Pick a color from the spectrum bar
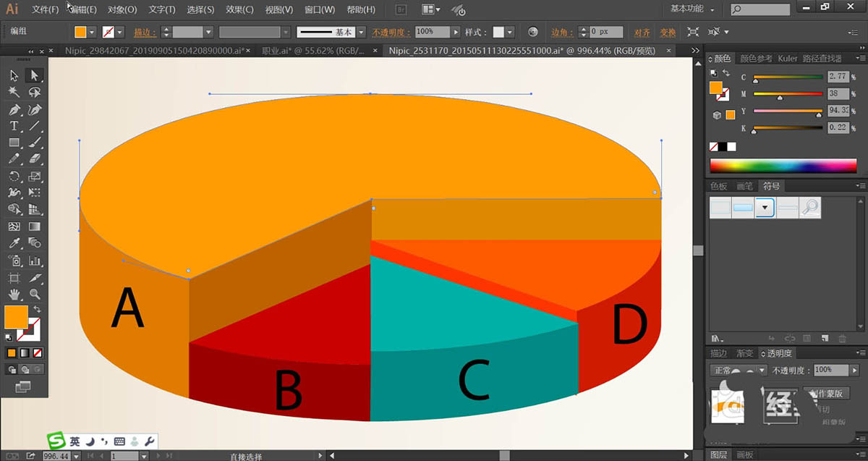Viewport: 868px width, 461px height. (783, 166)
